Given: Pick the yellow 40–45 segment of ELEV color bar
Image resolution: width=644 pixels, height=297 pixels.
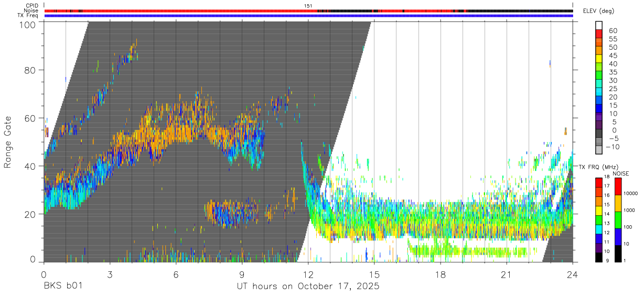Looking at the screenshot, I should tap(599, 59).
